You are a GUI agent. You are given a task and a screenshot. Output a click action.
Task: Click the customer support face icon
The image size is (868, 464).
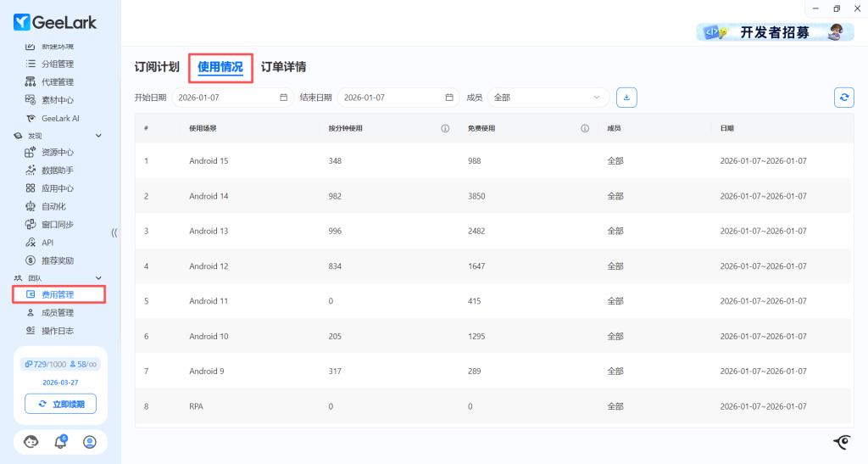(31, 442)
